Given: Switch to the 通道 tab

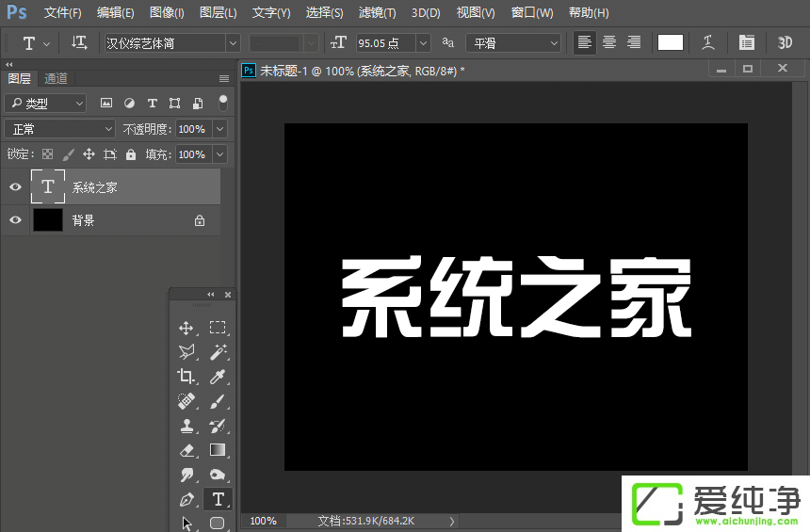Looking at the screenshot, I should click(56, 79).
